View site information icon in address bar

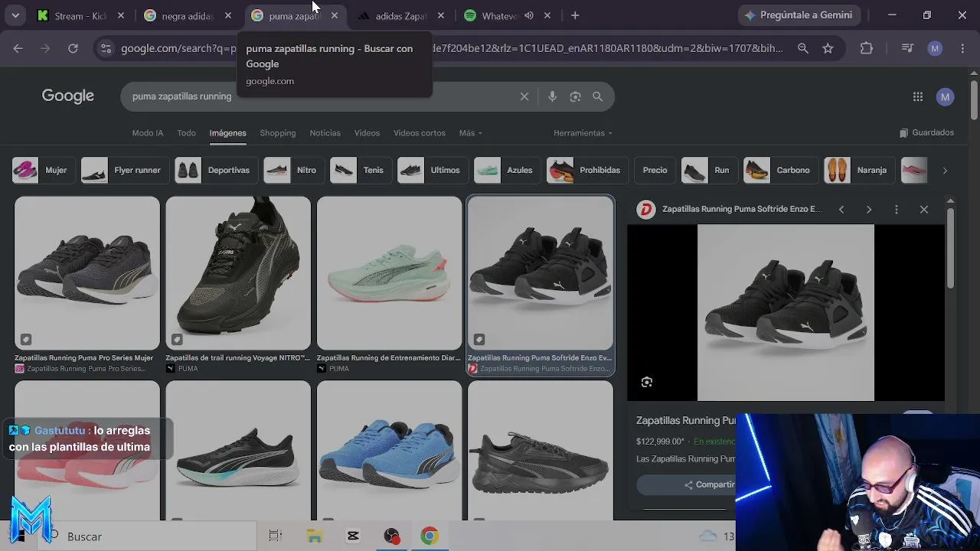106,48
